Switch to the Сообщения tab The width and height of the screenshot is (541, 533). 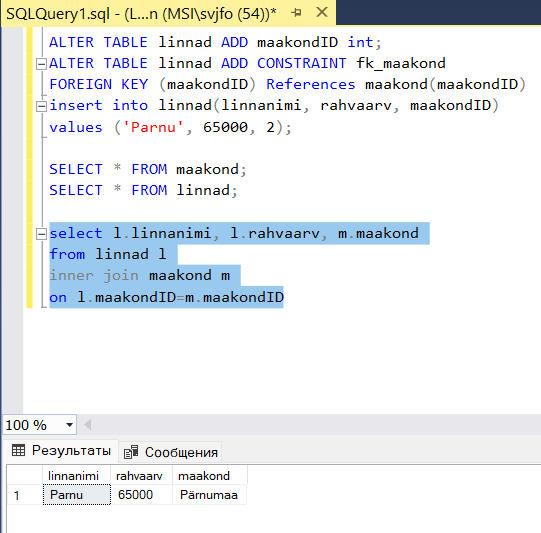point(171,452)
